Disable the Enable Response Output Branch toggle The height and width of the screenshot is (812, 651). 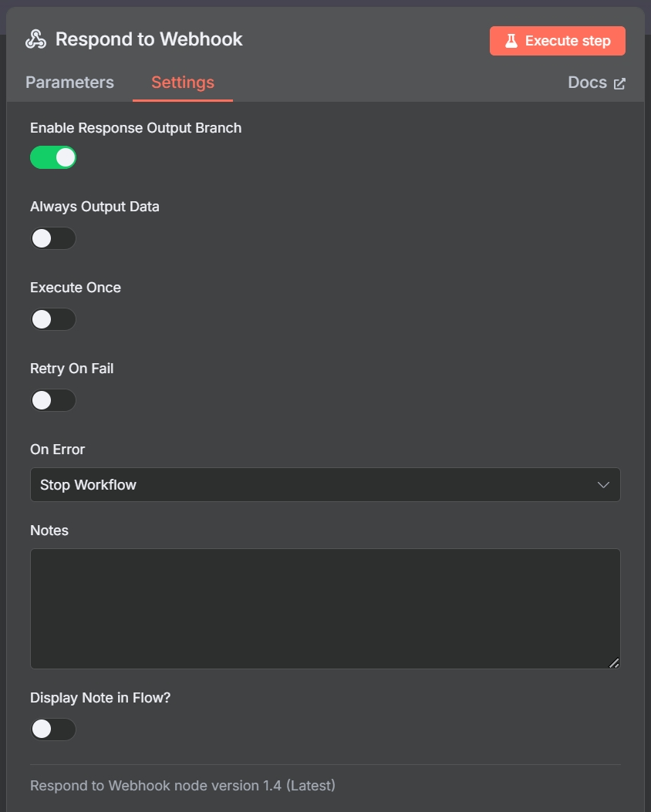53,157
